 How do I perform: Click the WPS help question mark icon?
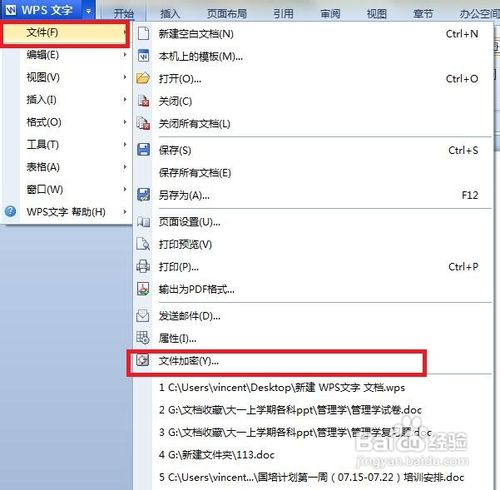click(11, 211)
